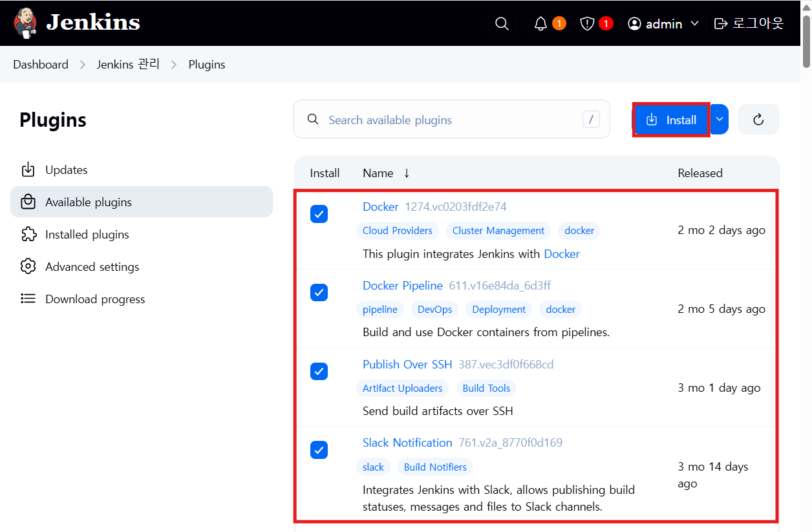The width and height of the screenshot is (812, 532).
Task: Click the Download progress list icon
Action: pos(28,299)
